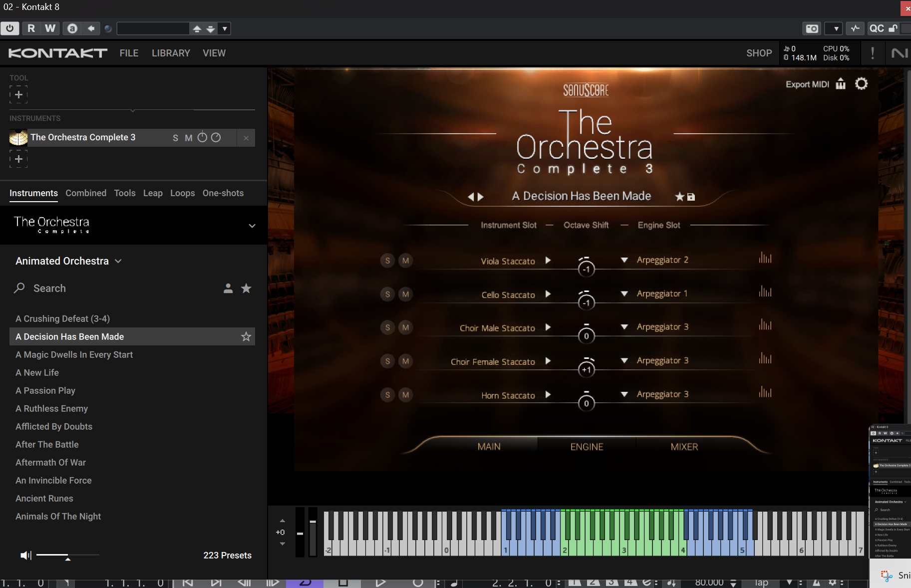Open Horn Staccato instrument selection arrow
Image resolution: width=911 pixels, height=588 pixels.
click(x=548, y=394)
